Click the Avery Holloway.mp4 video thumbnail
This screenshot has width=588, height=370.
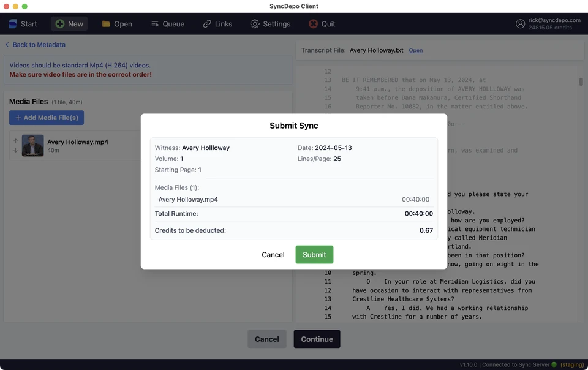(32, 145)
